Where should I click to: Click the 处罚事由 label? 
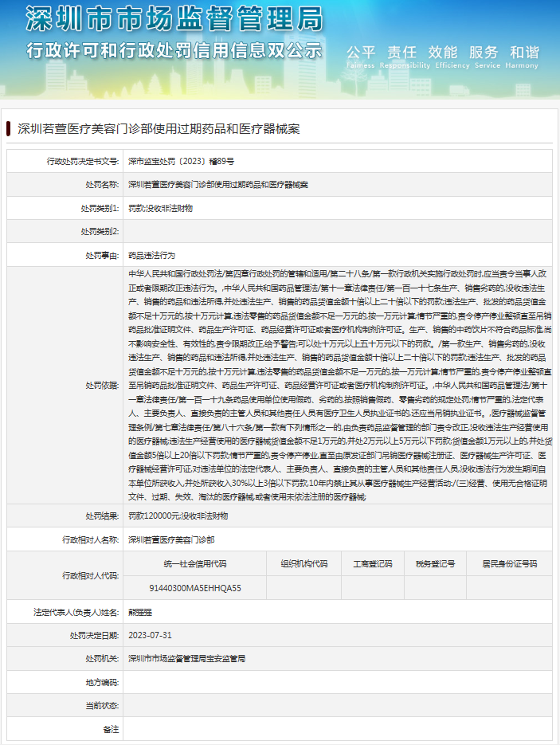tap(102, 256)
